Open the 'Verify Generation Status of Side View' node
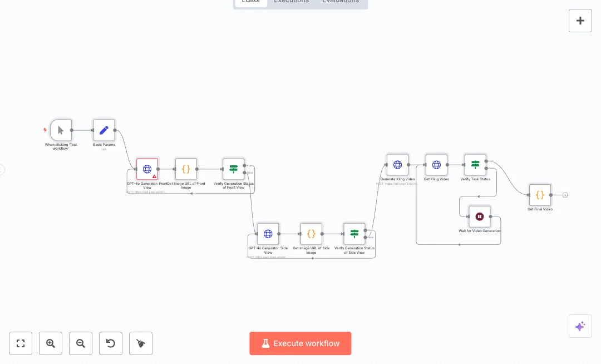 [354, 234]
